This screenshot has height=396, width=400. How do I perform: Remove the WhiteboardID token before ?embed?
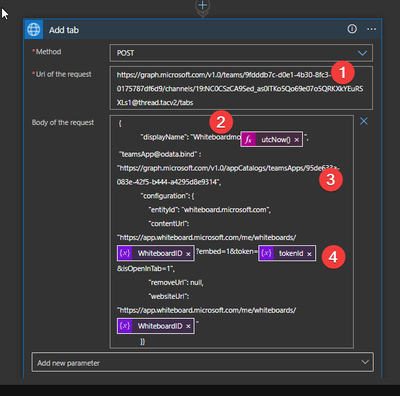coord(188,254)
